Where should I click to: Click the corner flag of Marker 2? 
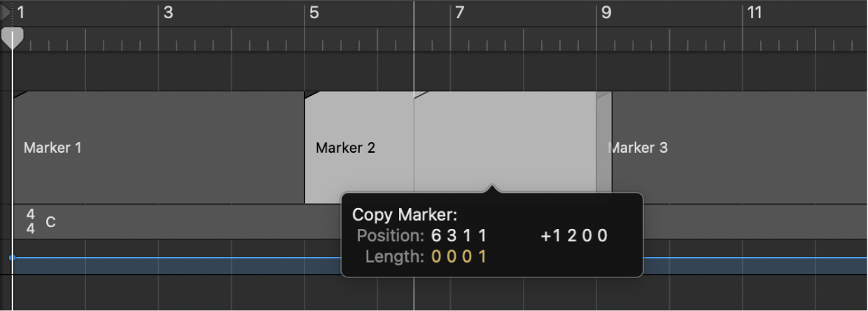[x=311, y=95]
